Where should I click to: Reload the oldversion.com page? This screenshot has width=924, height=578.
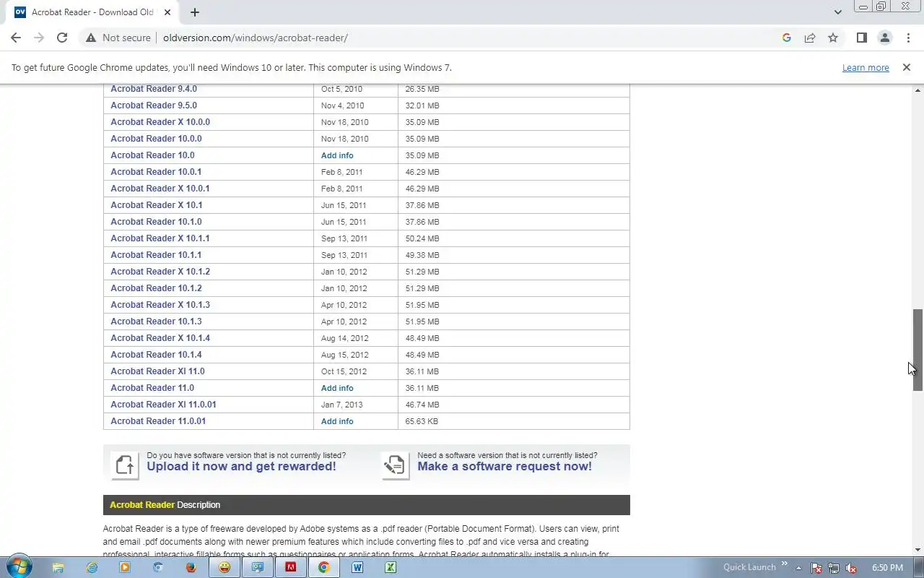62,38
